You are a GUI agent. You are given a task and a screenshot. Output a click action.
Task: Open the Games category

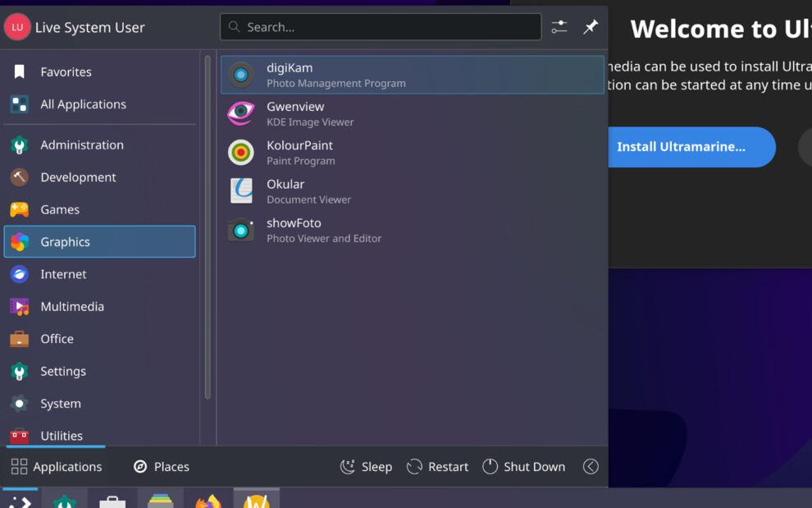pos(99,209)
